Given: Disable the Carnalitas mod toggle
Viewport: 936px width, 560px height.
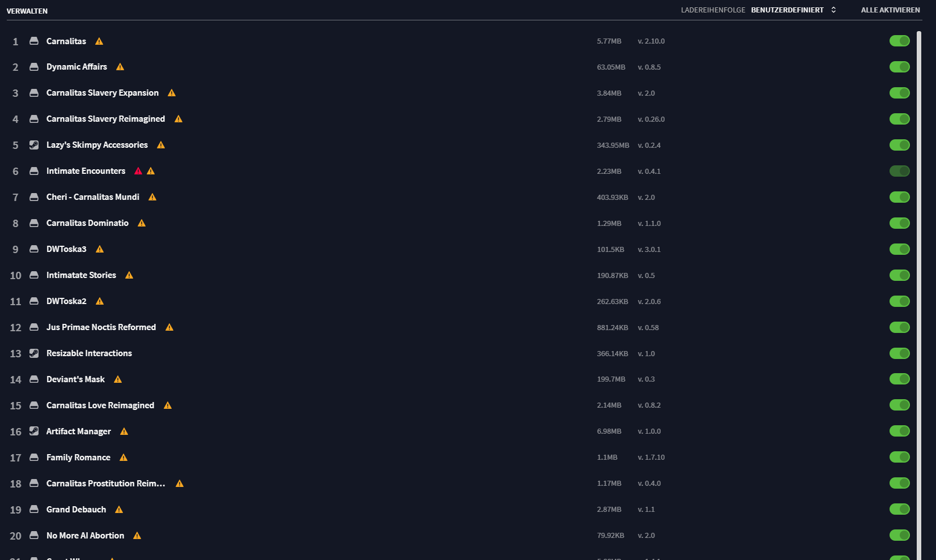Looking at the screenshot, I should (x=900, y=41).
